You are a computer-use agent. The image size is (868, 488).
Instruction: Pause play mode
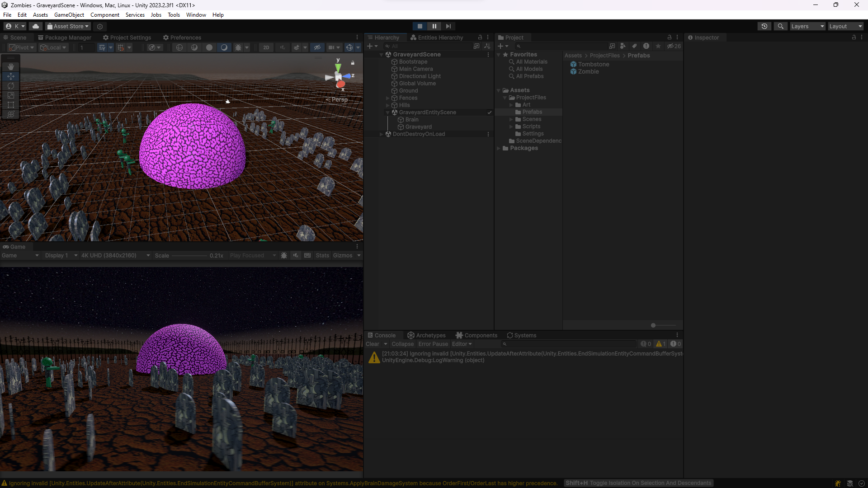click(x=434, y=26)
